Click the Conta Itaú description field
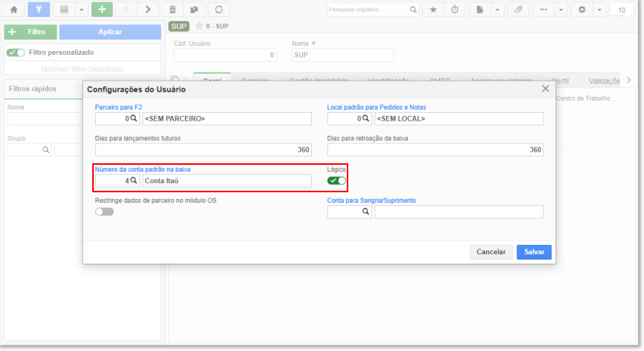 point(226,181)
